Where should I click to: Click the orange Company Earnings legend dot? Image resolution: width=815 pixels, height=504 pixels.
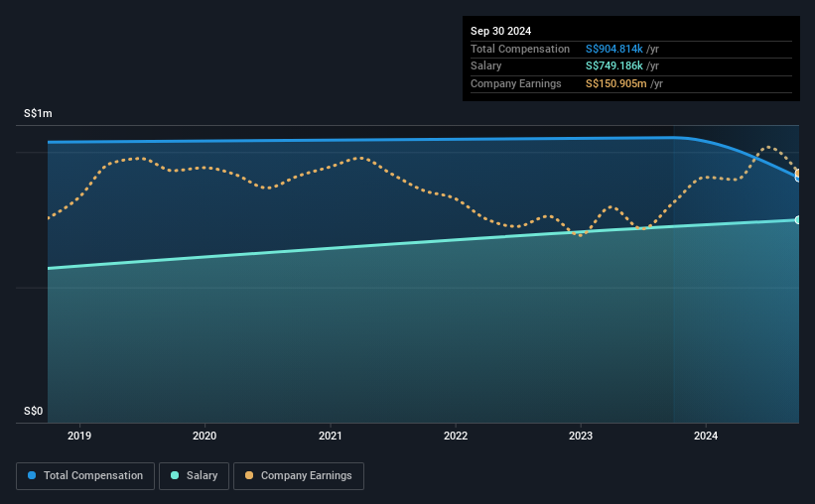[249, 475]
